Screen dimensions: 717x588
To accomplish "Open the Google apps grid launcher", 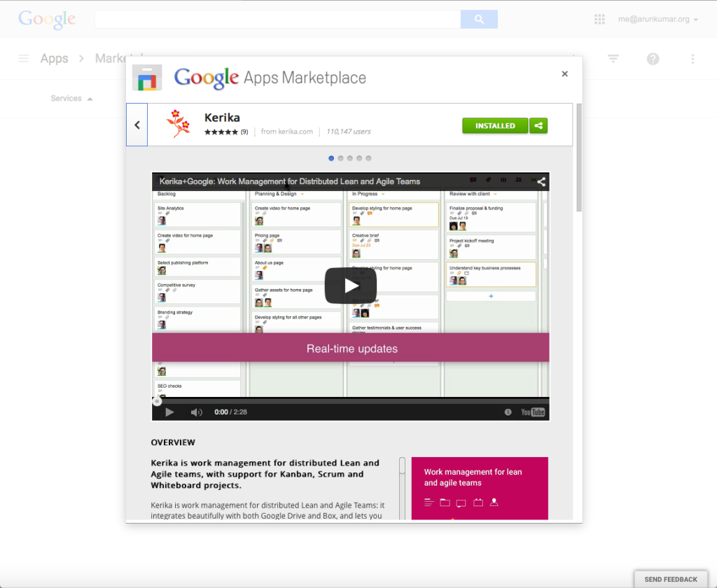I will 599,19.
